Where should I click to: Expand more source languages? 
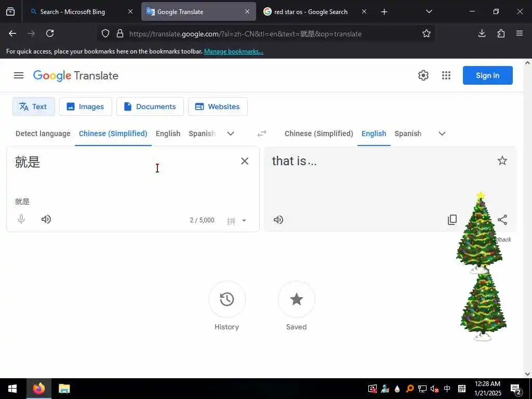tap(231, 134)
